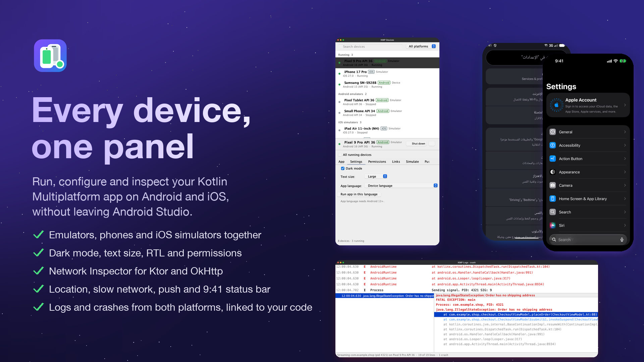Expand the Apple Account chevron on iPhone

tap(625, 105)
